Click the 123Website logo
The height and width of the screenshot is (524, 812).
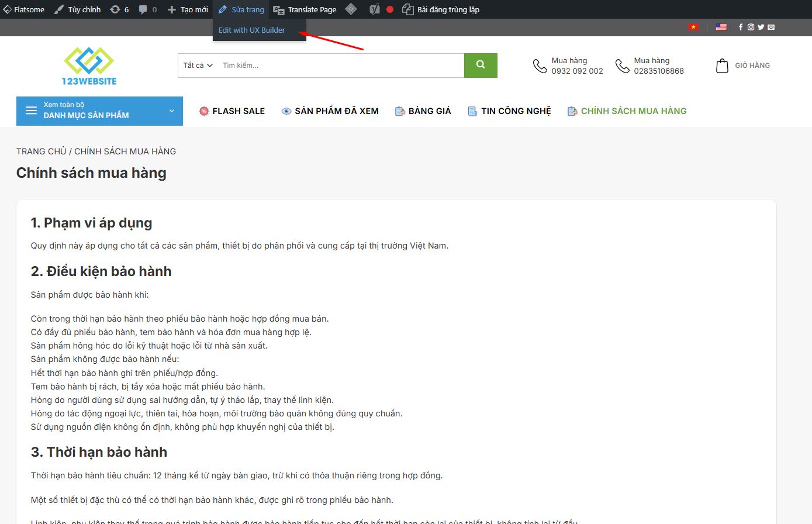(89, 65)
